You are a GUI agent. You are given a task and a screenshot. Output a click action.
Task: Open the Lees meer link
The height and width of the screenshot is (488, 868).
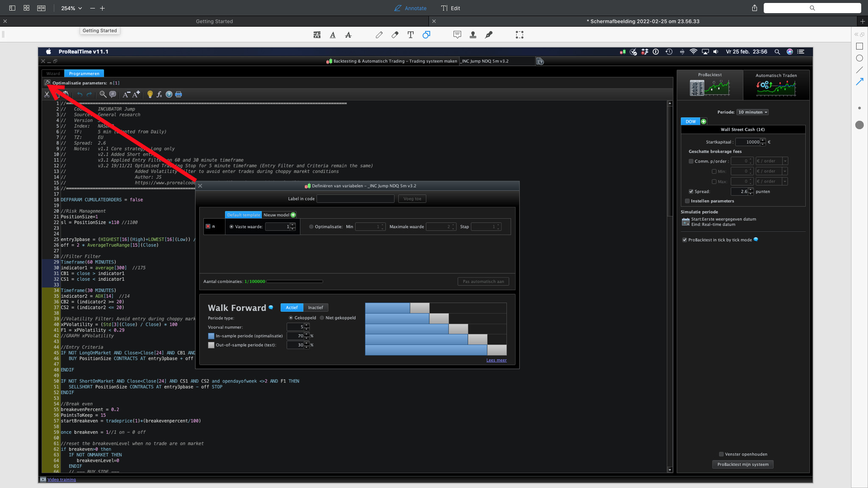[496, 360]
